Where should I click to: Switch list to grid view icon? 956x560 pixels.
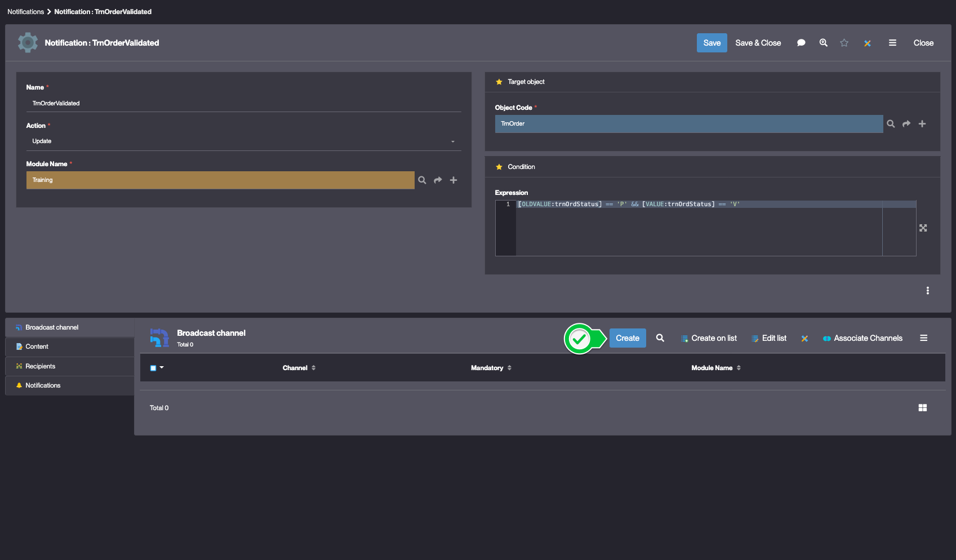pos(923,408)
